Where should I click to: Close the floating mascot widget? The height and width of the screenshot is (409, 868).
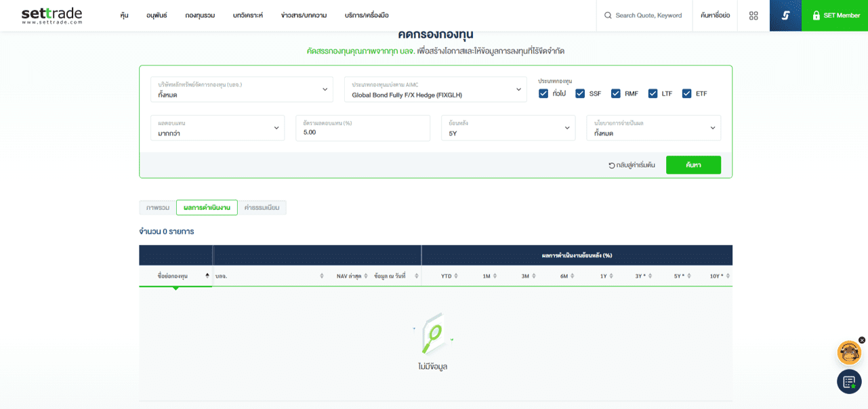pos(862,340)
